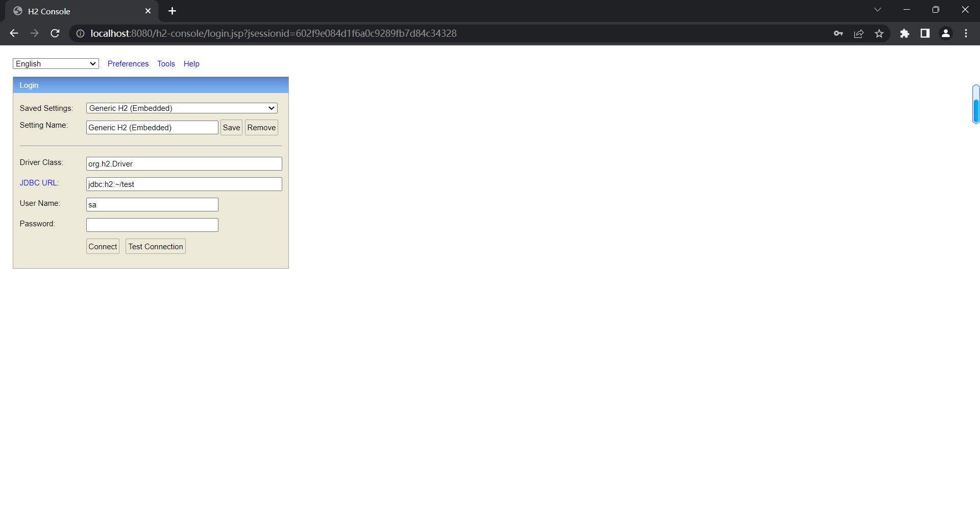Open the English language dropdown
Image resolution: width=980 pixels, height=521 pixels.
(56, 63)
